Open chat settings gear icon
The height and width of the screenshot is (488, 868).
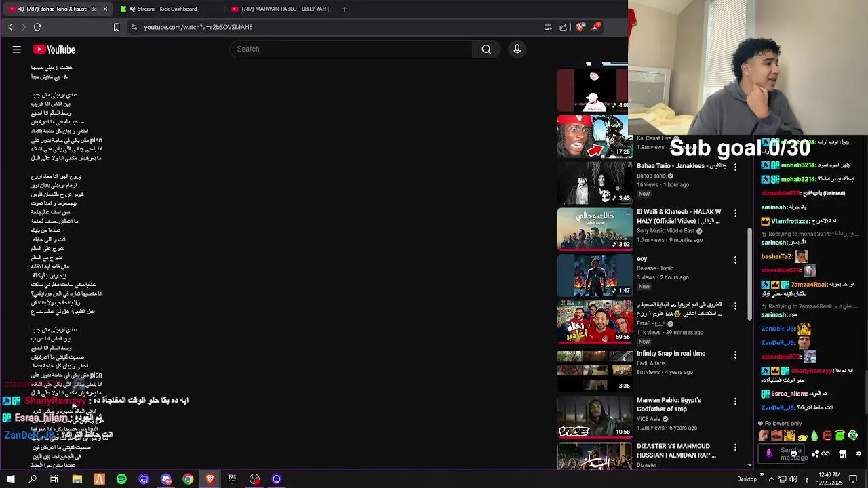pos(859,453)
